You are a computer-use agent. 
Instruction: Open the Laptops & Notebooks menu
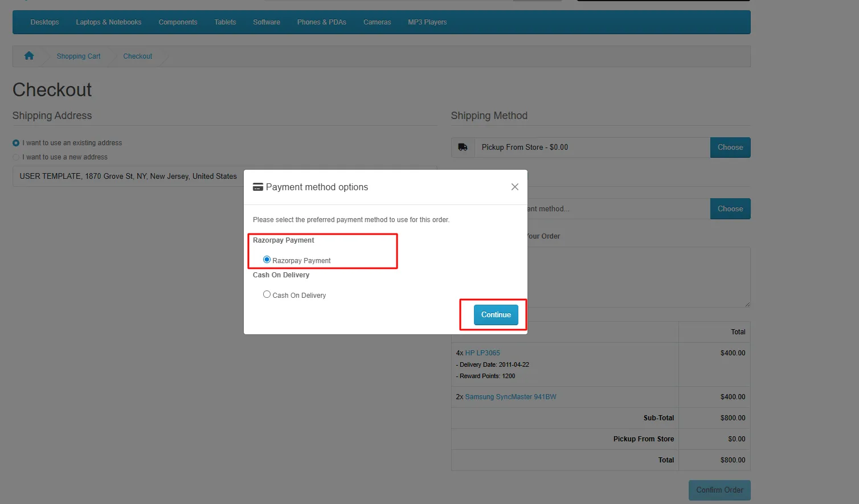click(x=108, y=22)
